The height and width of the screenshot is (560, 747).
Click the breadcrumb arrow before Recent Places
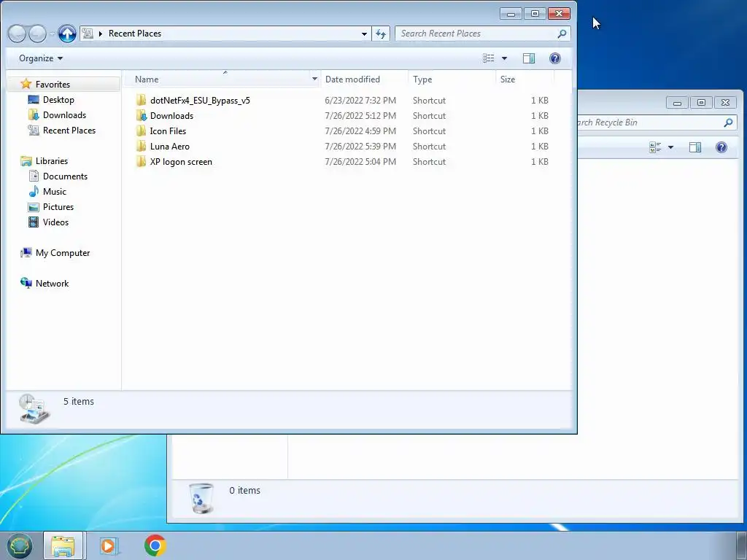(x=101, y=34)
